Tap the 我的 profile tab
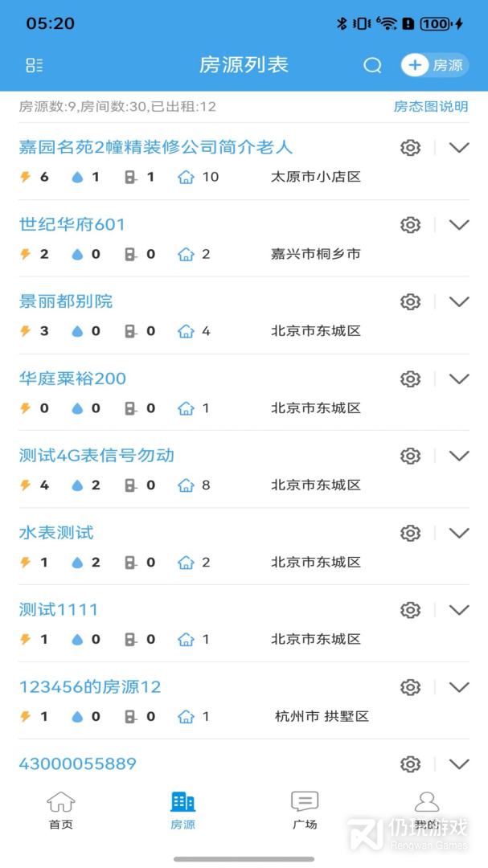 [427, 809]
